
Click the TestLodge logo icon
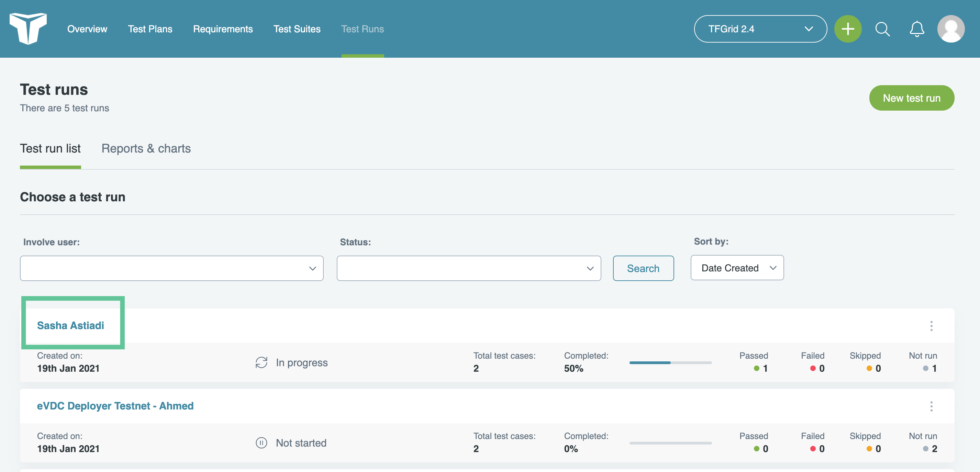click(28, 29)
